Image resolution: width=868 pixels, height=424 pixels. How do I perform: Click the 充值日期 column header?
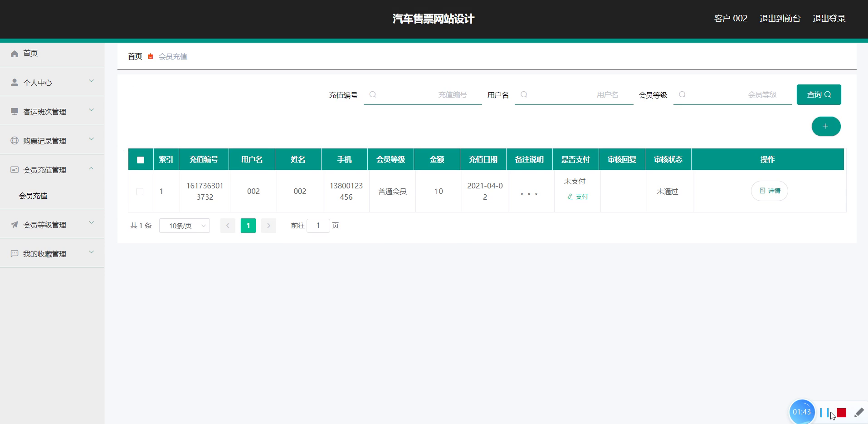coord(483,159)
